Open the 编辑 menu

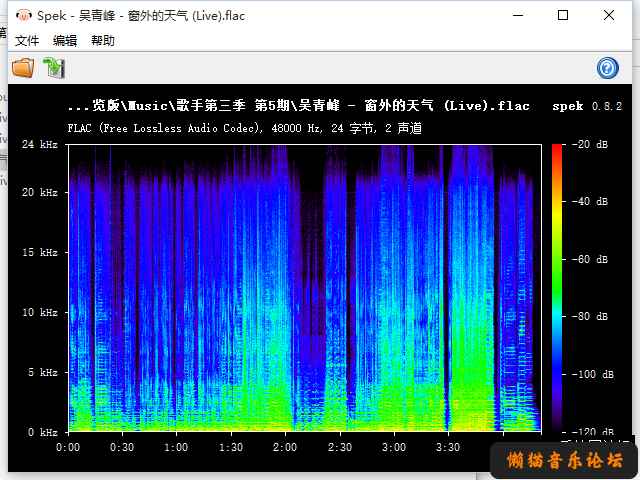click(65, 41)
